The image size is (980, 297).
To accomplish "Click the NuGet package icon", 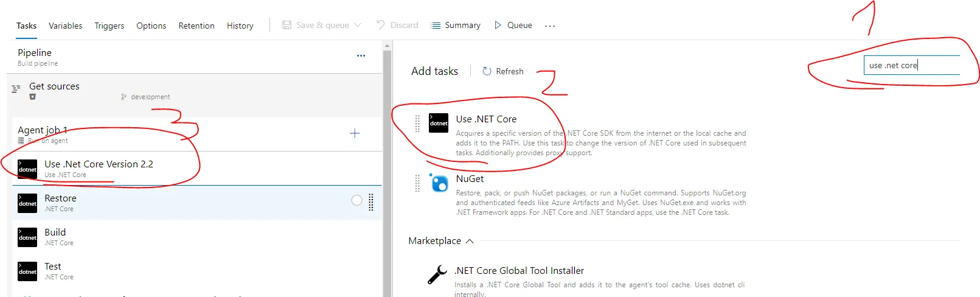I will (x=439, y=183).
